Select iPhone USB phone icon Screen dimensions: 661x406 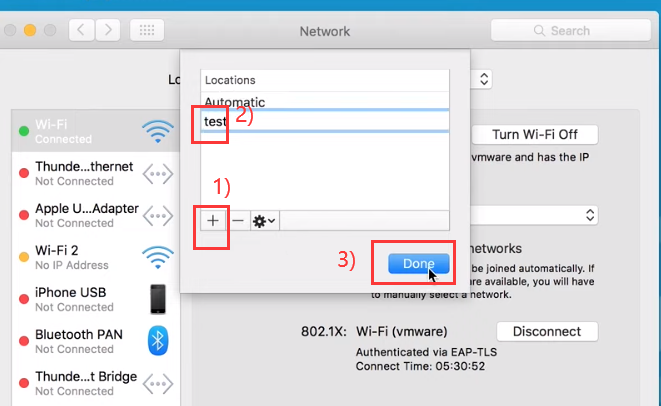(x=158, y=299)
